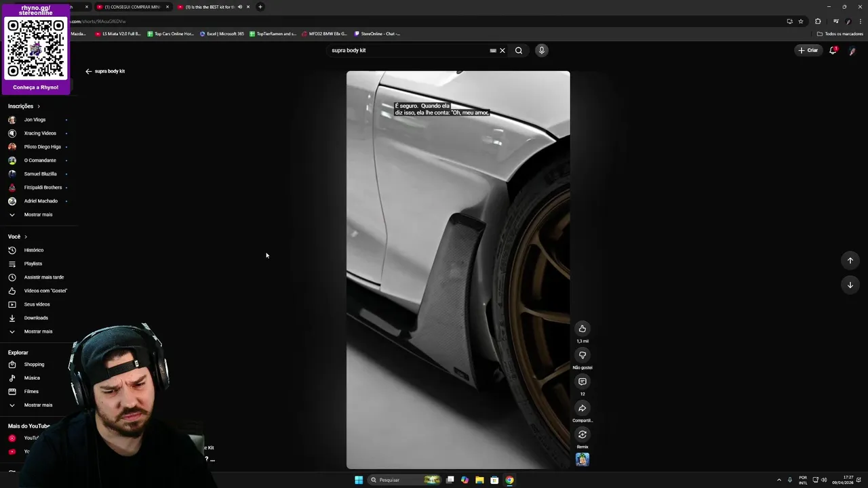
Task: Open 'LS Miata V2.0 Full B...' bookmark
Action: coord(118,34)
